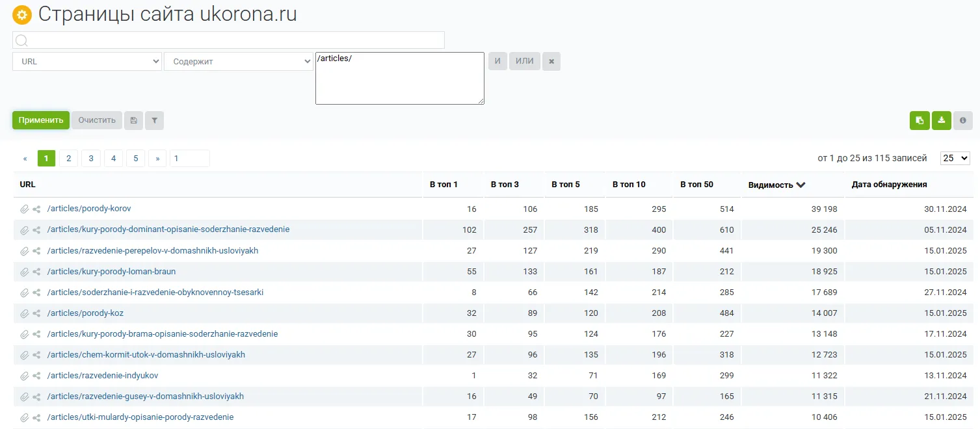
Task: Click the paperclip icon for /articles/porody-koz
Action: (25, 313)
